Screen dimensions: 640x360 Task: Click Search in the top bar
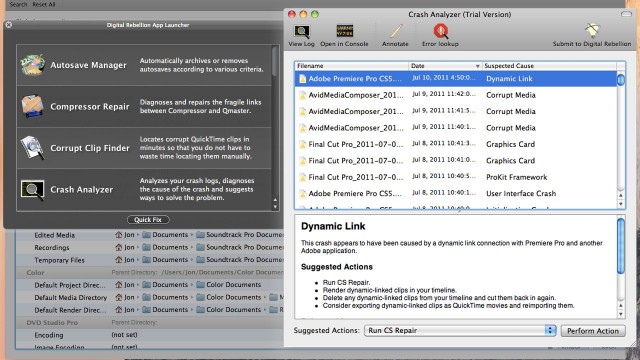pos(18,4)
